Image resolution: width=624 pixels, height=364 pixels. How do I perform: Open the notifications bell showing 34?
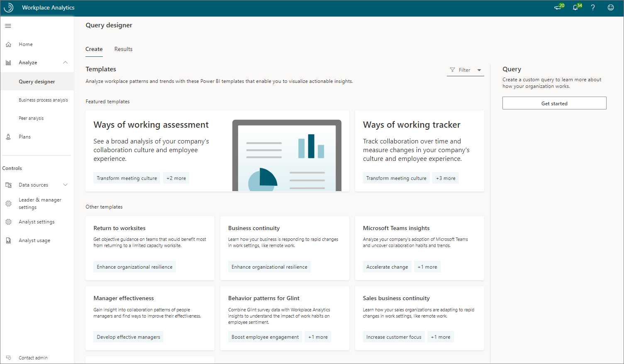577,7
